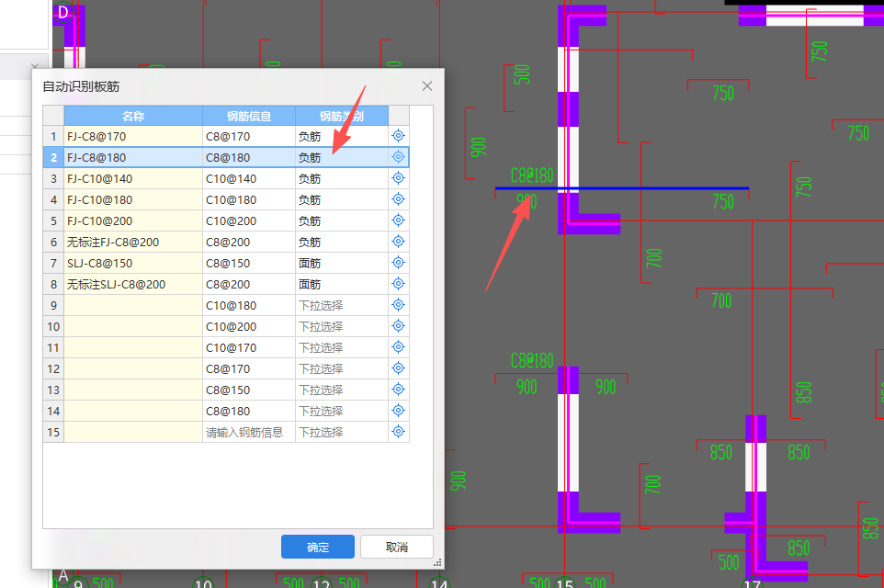Click axis marker D in the drawing
Screen dimensions: 884x588
point(63,12)
